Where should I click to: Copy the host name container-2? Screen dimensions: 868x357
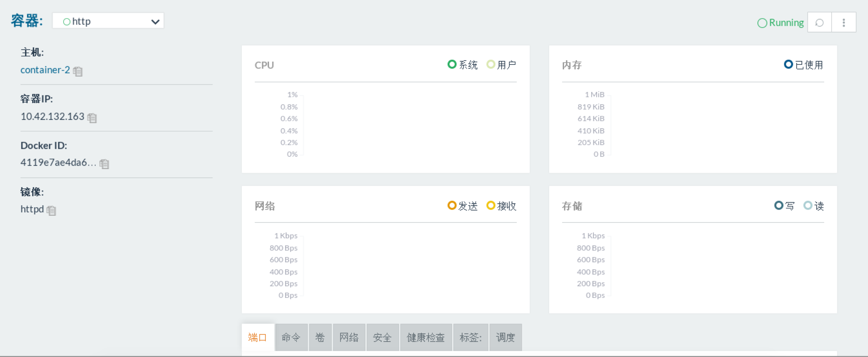coord(78,71)
